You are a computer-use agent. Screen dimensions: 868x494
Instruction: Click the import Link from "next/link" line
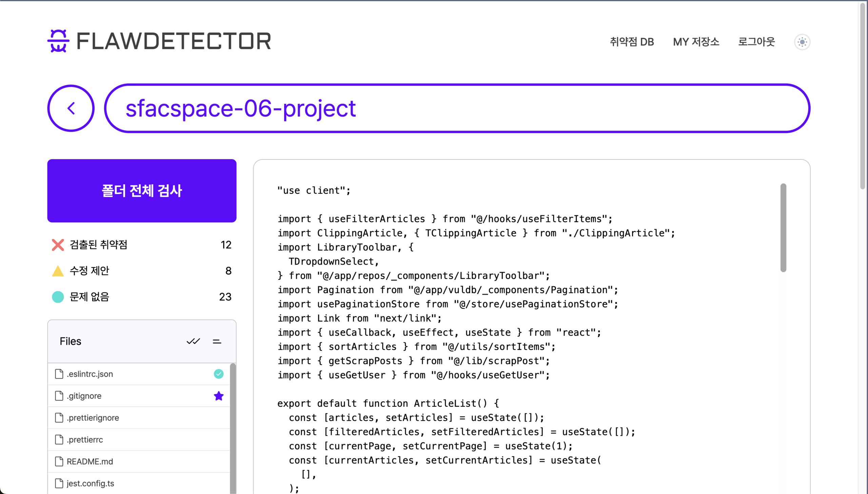(x=360, y=319)
